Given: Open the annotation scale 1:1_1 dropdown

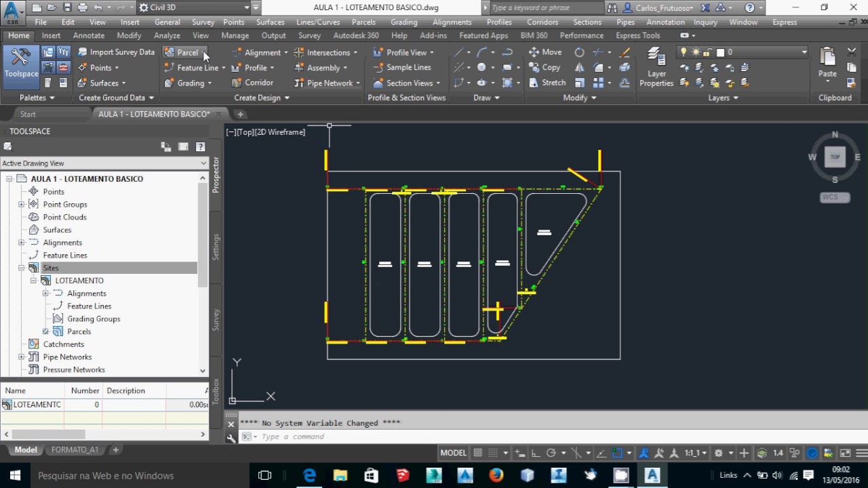Looking at the screenshot, I should tap(696, 453).
